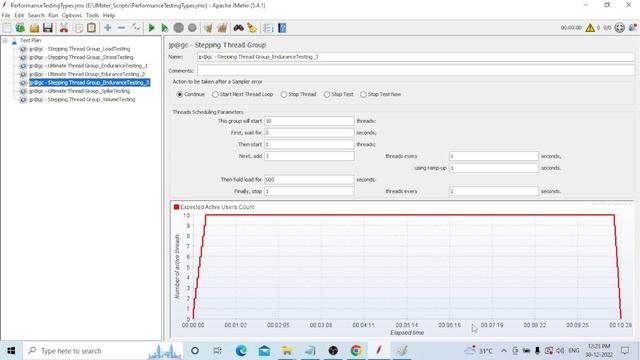Image resolution: width=640 pixels, height=360 pixels.
Task: Open the Edit menu
Action: (x=19, y=16)
